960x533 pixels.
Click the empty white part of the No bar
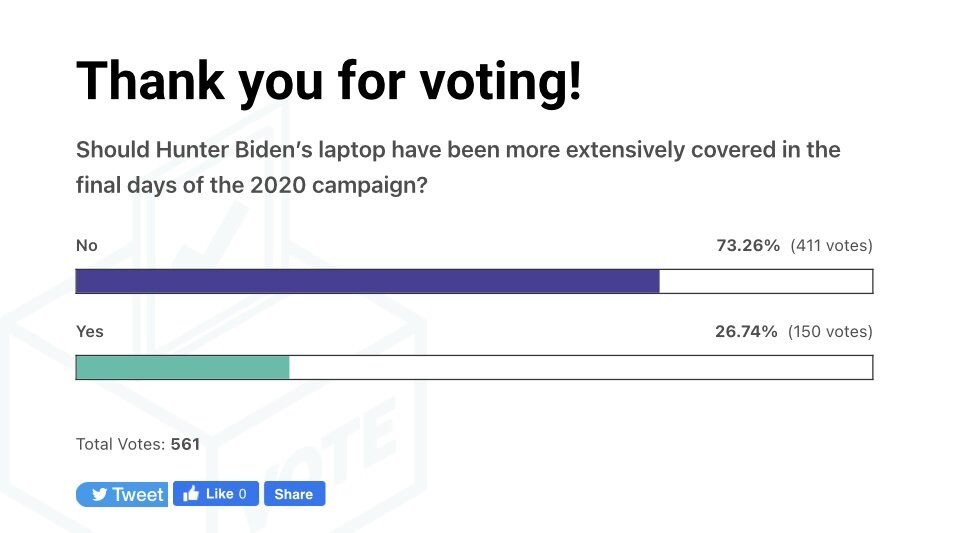tap(765, 282)
